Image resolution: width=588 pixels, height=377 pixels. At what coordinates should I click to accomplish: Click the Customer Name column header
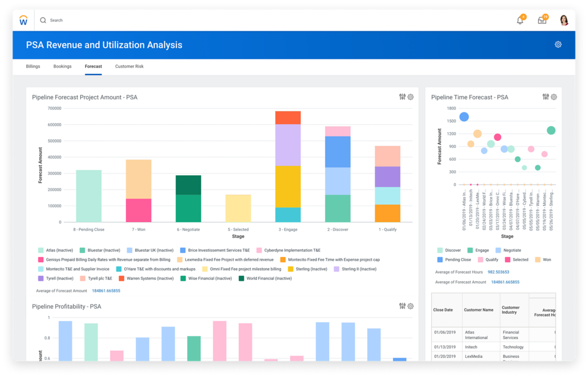point(481,310)
